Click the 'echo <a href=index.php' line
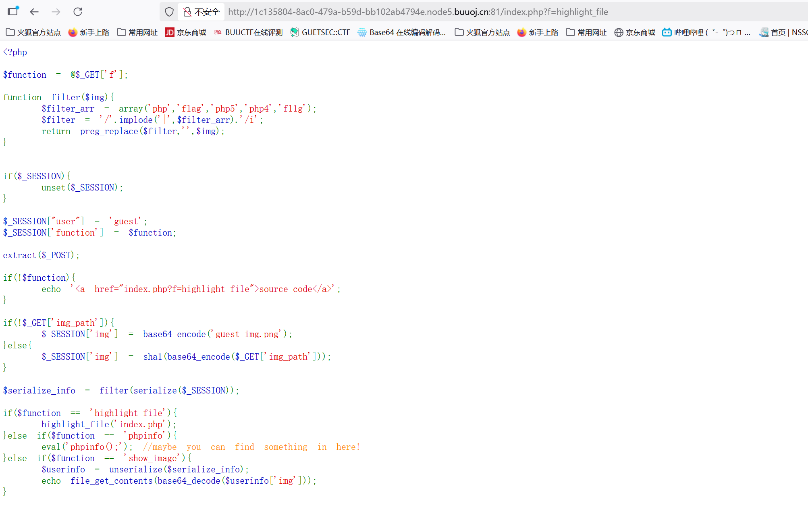 pos(191,289)
